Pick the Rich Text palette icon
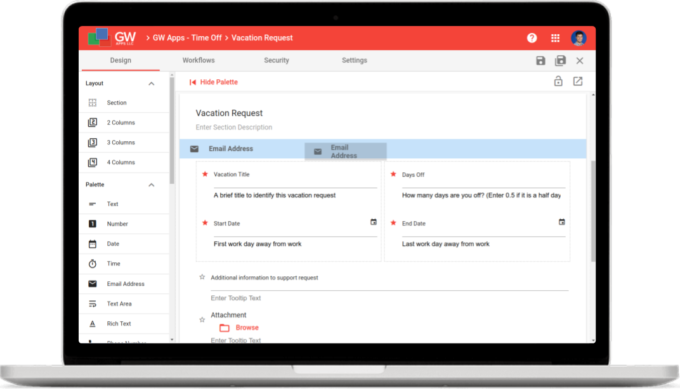The height and width of the screenshot is (389, 680). click(92, 324)
